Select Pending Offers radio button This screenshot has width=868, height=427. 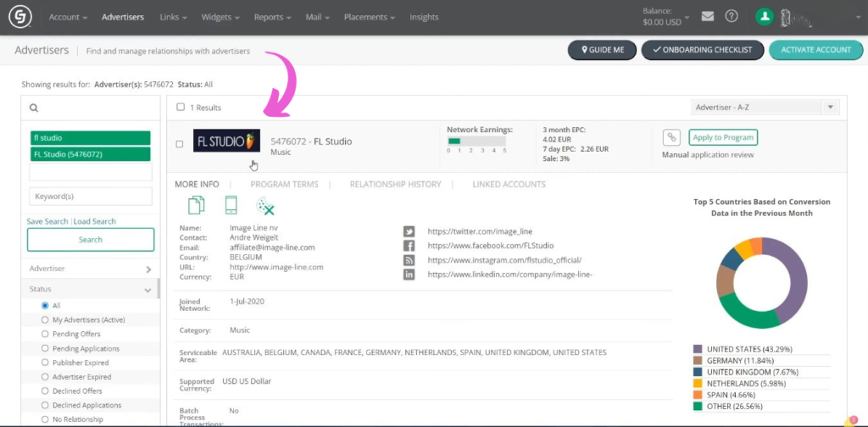click(45, 334)
